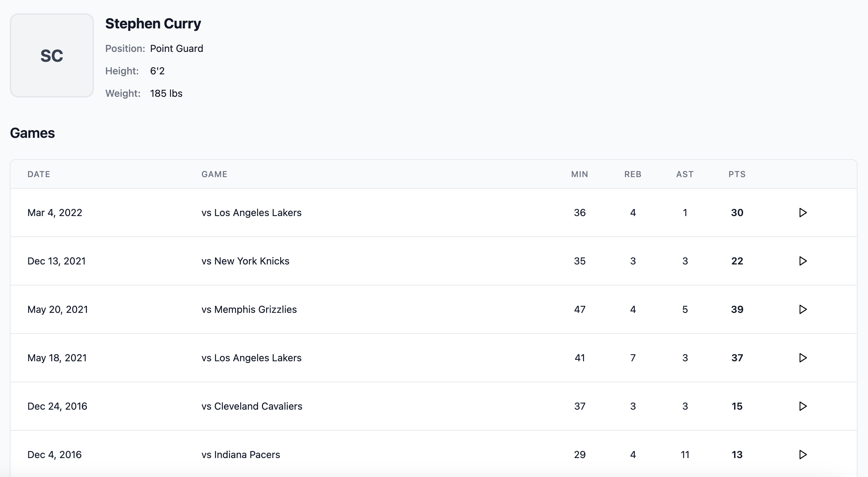
Task: Click the AST column header
Action: pyautogui.click(x=685, y=174)
